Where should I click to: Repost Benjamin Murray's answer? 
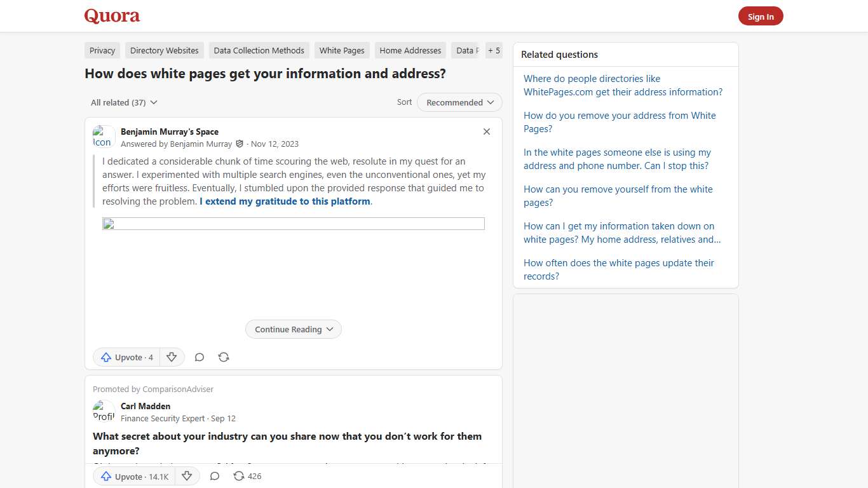click(223, 357)
